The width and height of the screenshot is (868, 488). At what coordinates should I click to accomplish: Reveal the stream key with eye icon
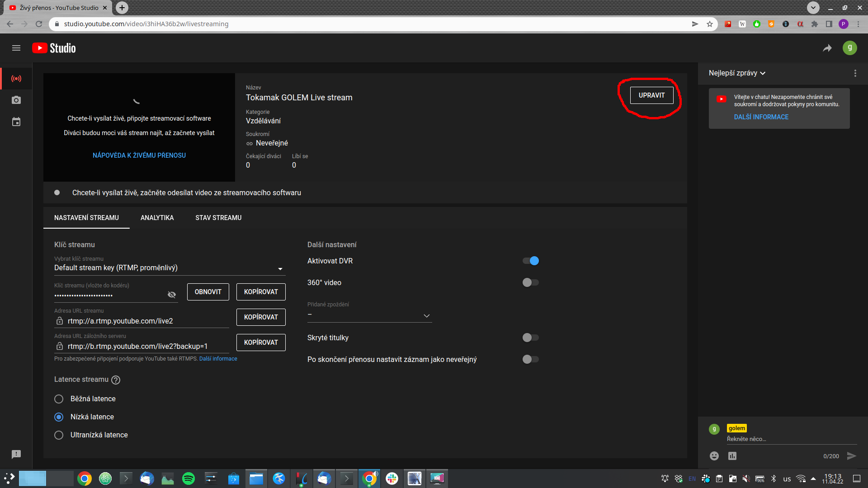172,295
